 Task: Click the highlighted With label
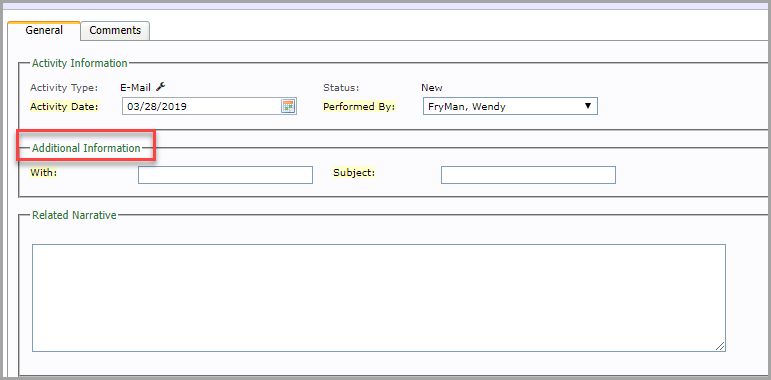(x=44, y=173)
